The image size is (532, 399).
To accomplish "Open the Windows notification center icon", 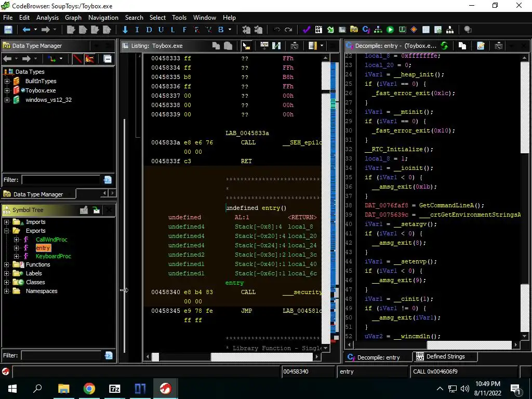I will [515, 389].
